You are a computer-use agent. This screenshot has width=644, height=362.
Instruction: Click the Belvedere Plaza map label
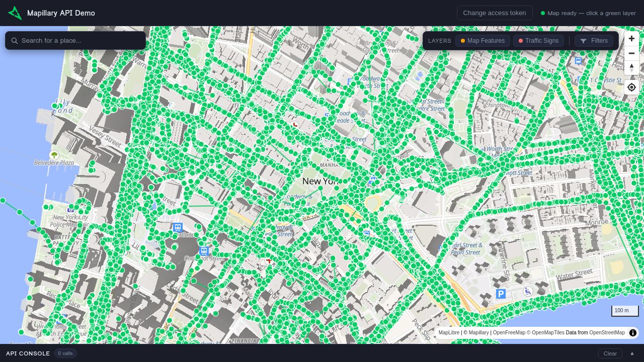coord(54,163)
